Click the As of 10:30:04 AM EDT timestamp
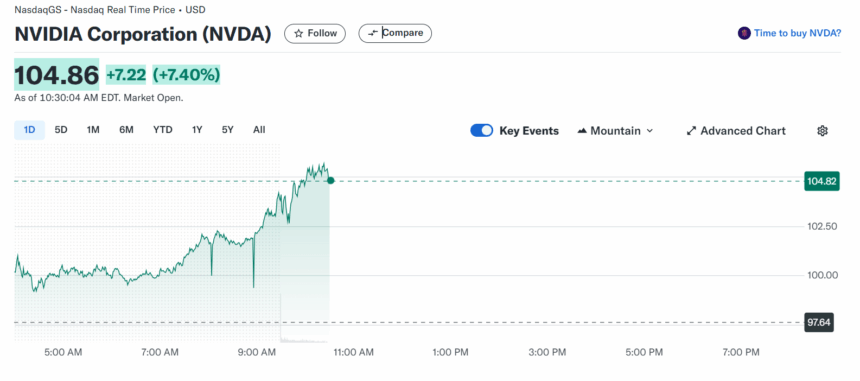The height and width of the screenshot is (381, 860). coord(99,98)
